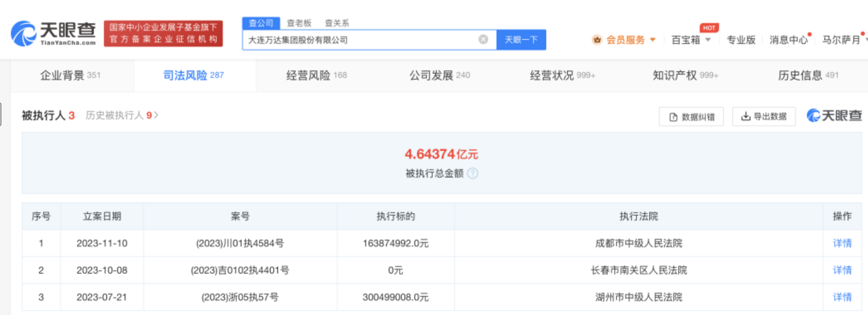Switch to the 查关系 search tab
The image size is (868, 315).
click(337, 23)
